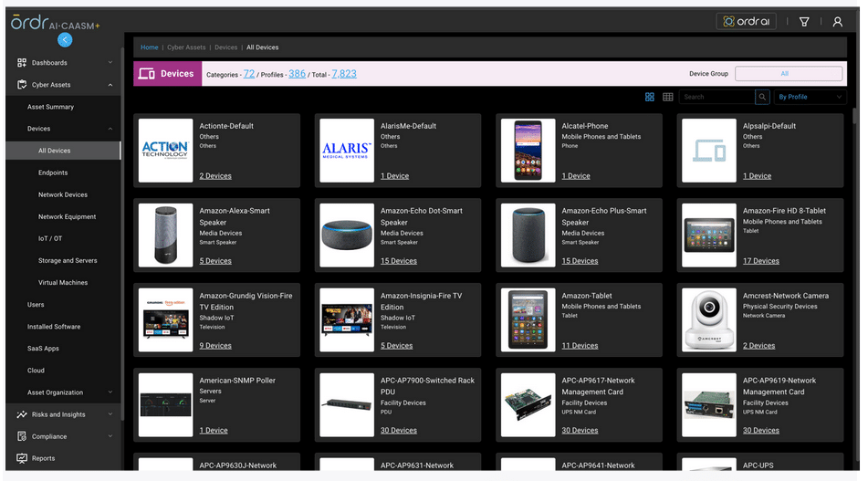Screen dimensions: 868x481
Task: Switch to card grid view
Action: [x=649, y=97]
